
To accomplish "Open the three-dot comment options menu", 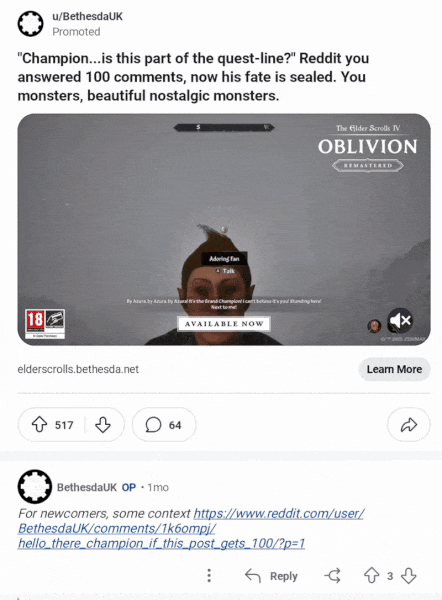I will click(209, 576).
